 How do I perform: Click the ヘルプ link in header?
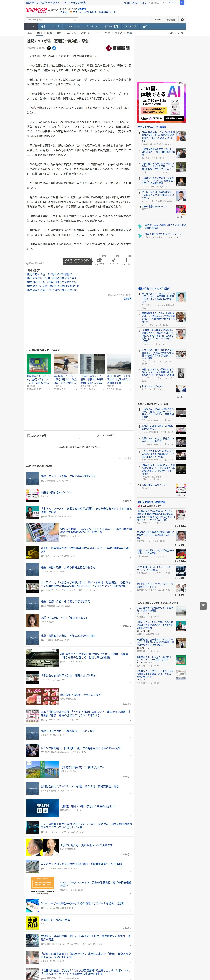[x=143, y=3]
